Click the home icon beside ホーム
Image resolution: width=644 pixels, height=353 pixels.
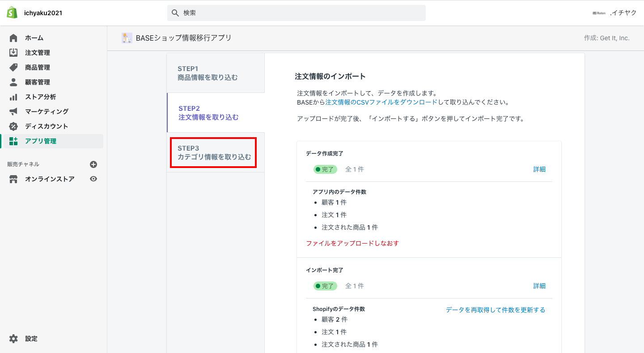click(x=13, y=38)
